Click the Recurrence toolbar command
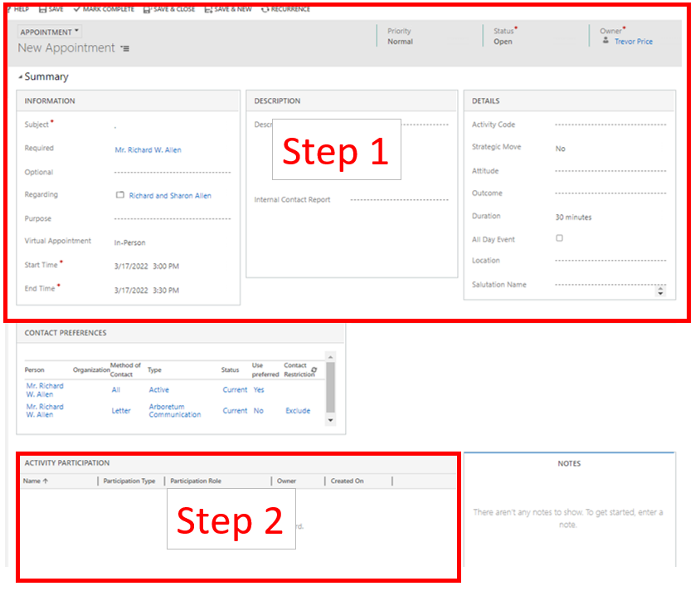The image size is (700, 591). tap(285, 9)
